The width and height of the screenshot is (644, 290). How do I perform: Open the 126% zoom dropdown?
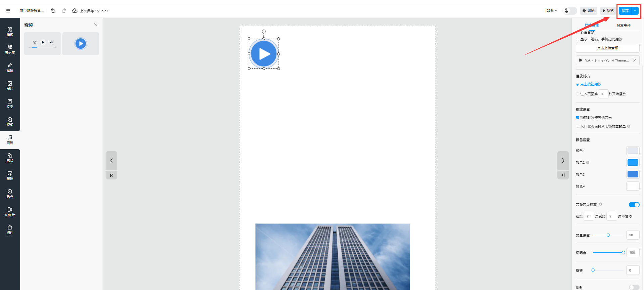pos(551,11)
